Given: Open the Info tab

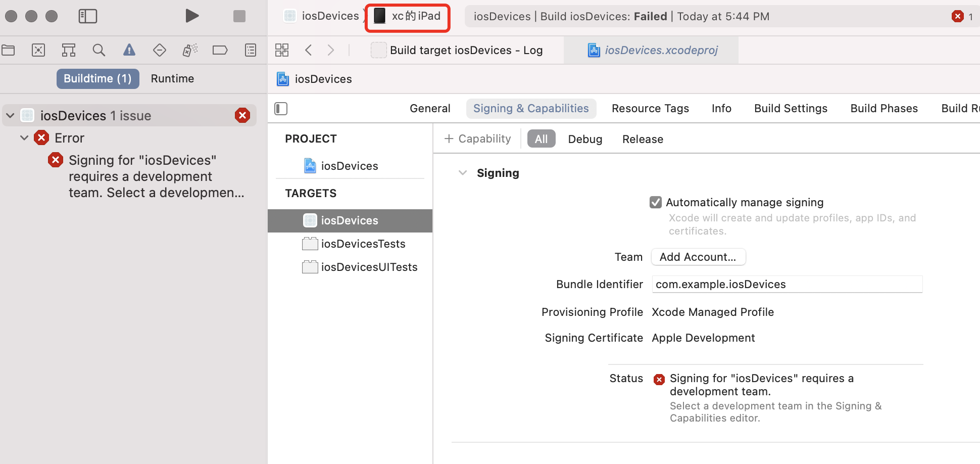Looking at the screenshot, I should [x=721, y=109].
